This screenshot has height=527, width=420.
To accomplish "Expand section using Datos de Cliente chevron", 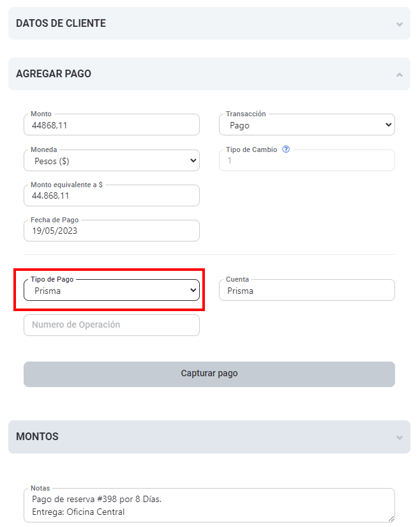I will 400,24.
